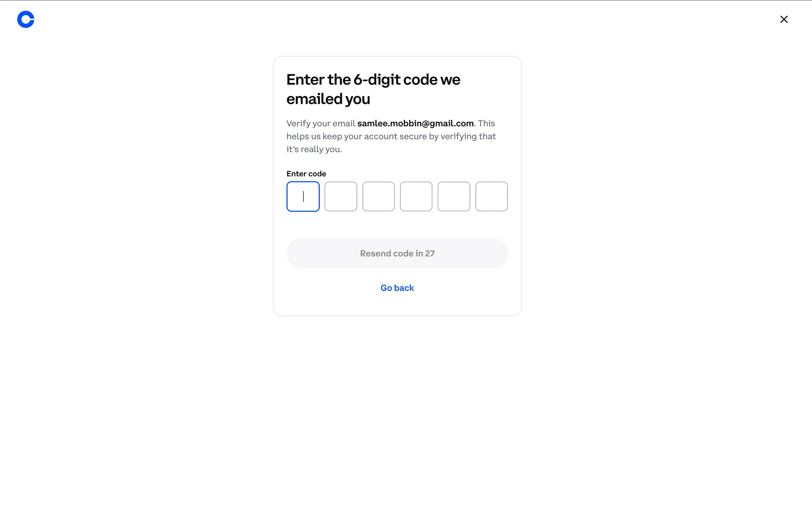Screen dimensions: 812x508
Task: Click the word "This" after the email address
Action: click(486, 124)
